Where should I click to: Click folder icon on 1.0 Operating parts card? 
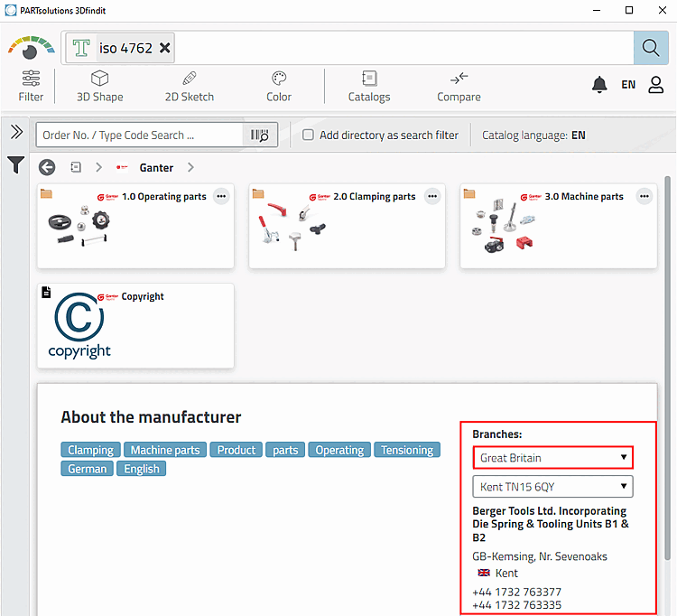[46, 193]
